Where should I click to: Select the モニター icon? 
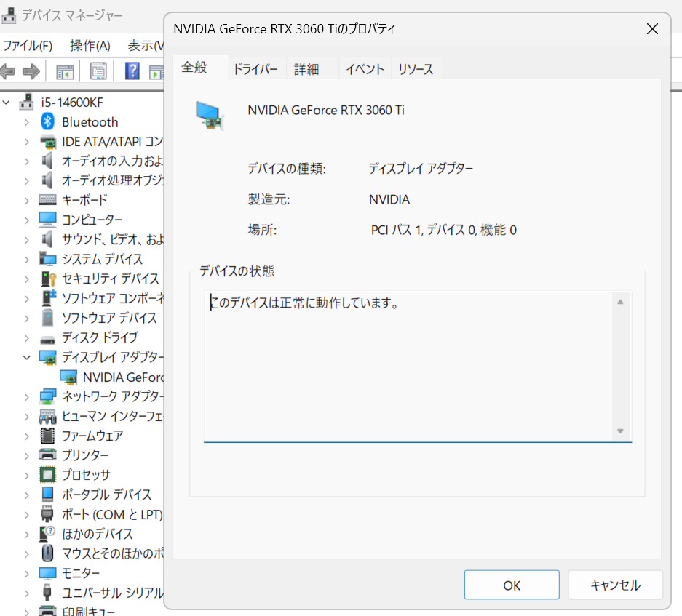[x=47, y=573]
